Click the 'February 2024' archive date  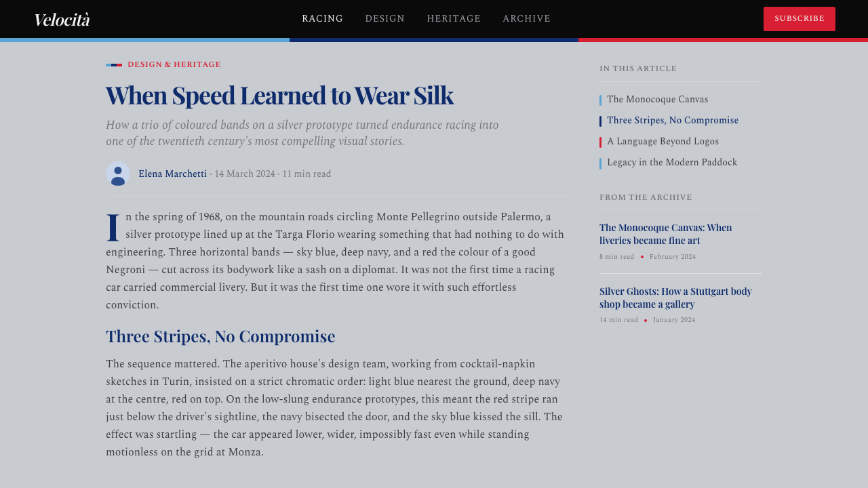pos(673,258)
